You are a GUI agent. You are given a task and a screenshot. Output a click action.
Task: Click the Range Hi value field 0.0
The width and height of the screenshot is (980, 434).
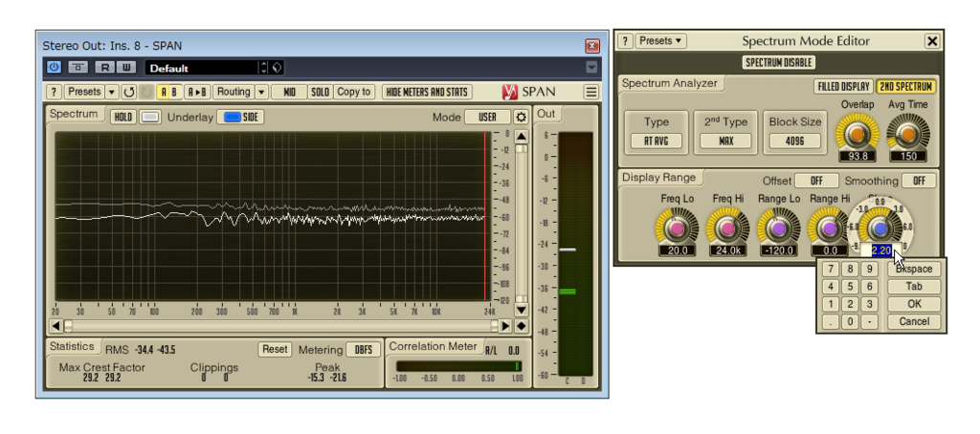coord(830,251)
